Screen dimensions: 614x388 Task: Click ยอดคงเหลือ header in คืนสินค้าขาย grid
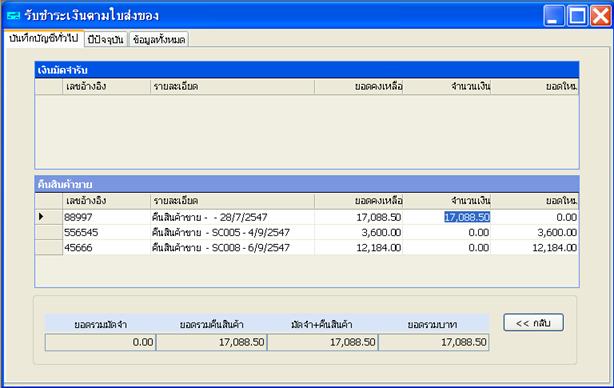[358, 201]
